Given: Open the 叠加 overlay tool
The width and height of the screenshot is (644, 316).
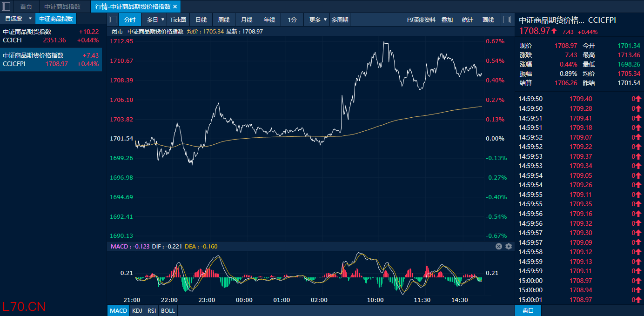Looking at the screenshot, I should tap(447, 20).
